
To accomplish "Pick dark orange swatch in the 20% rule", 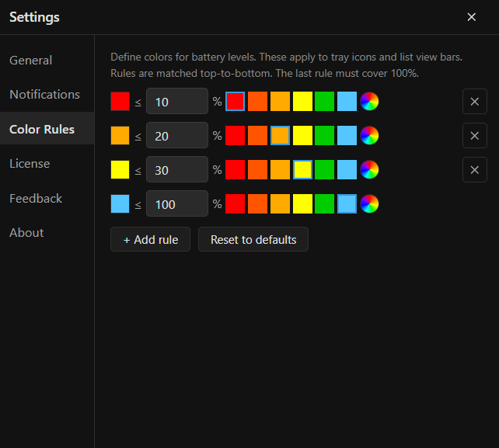I will (257, 135).
